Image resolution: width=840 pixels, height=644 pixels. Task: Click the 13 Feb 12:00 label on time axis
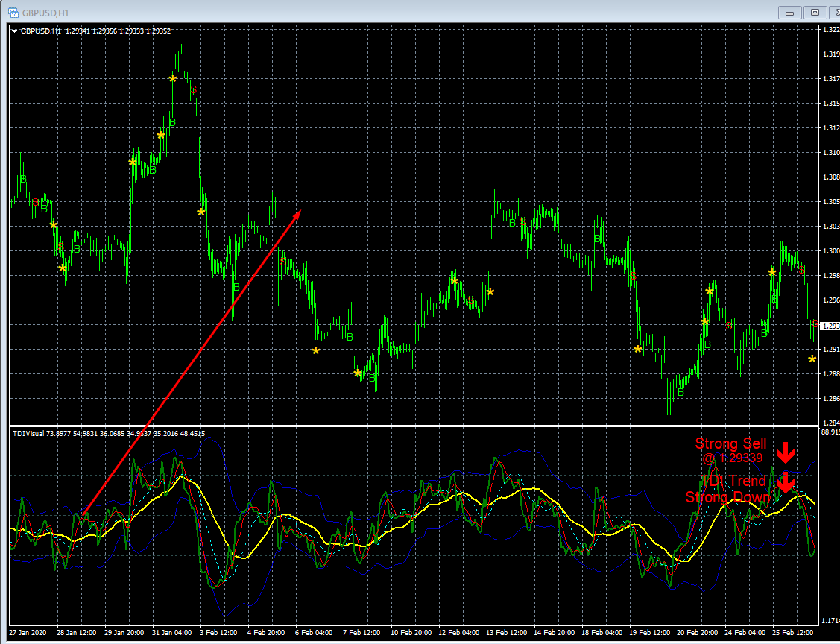tap(505, 633)
